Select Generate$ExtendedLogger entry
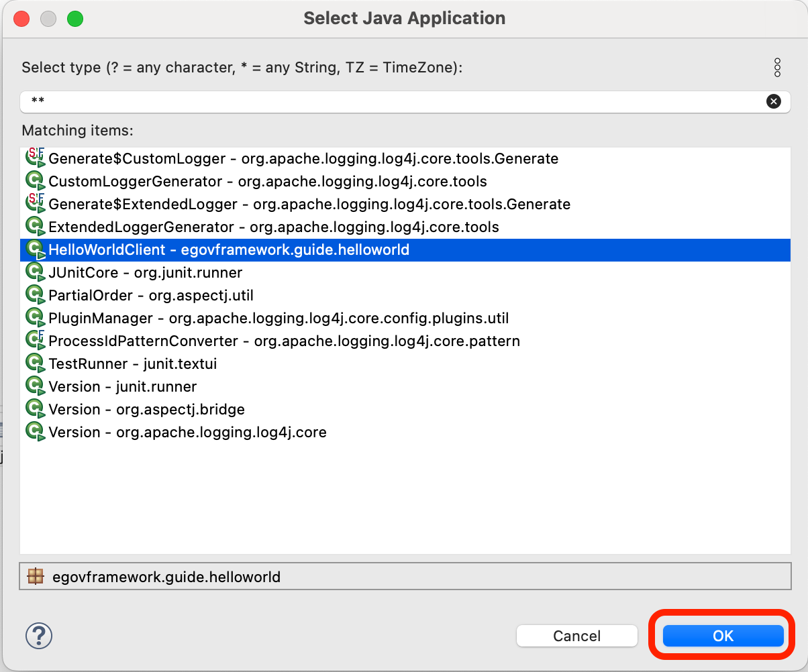The width and height of the screenshot is (808, 672). pos(309,205)
